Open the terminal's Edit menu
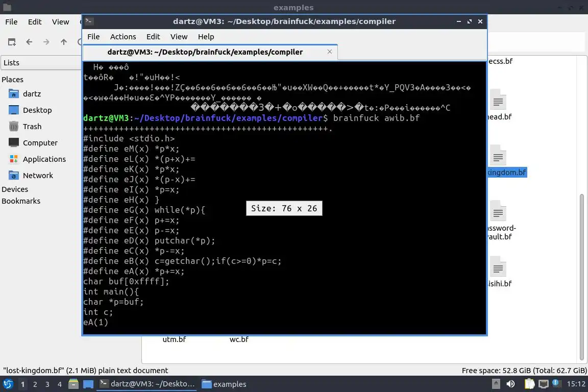 tap(153, 37)
